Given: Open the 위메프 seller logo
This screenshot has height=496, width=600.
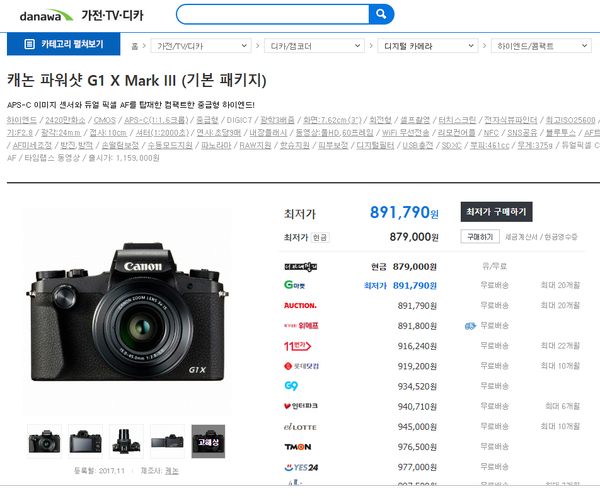Looking at the screenshot, I should 301,326.
